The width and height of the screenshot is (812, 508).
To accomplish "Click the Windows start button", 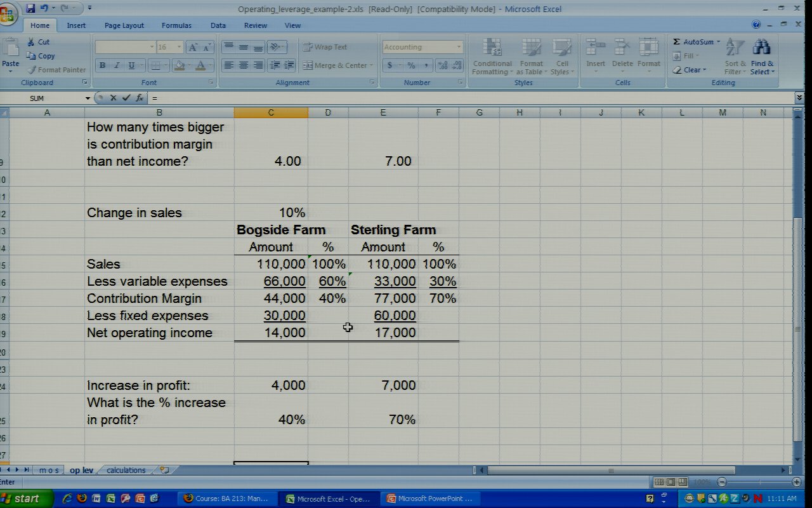I will point(22,498).
